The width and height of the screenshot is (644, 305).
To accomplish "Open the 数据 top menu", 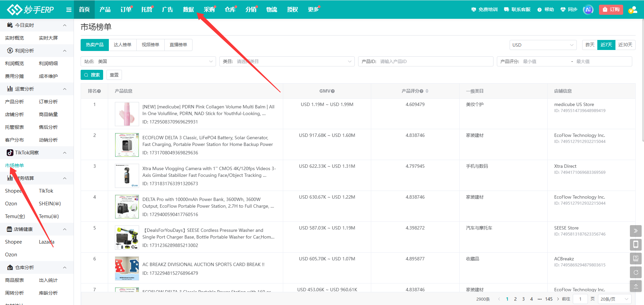I will (x=188, y=9).
